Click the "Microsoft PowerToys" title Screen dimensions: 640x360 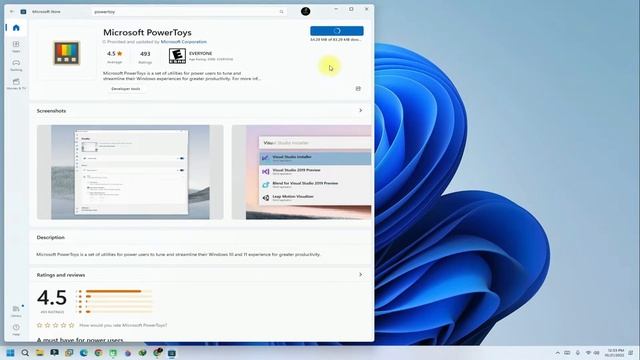147,32
